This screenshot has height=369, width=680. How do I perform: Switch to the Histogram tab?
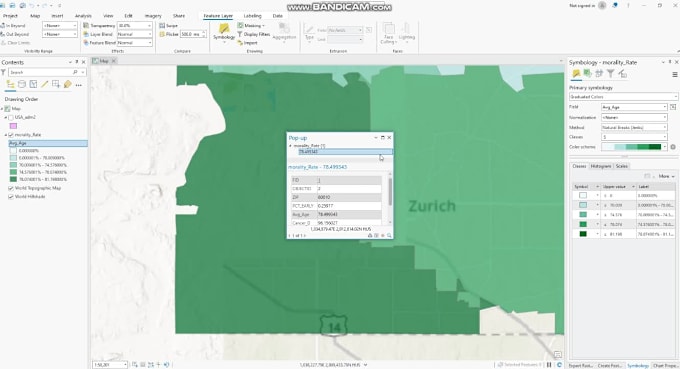601,166
